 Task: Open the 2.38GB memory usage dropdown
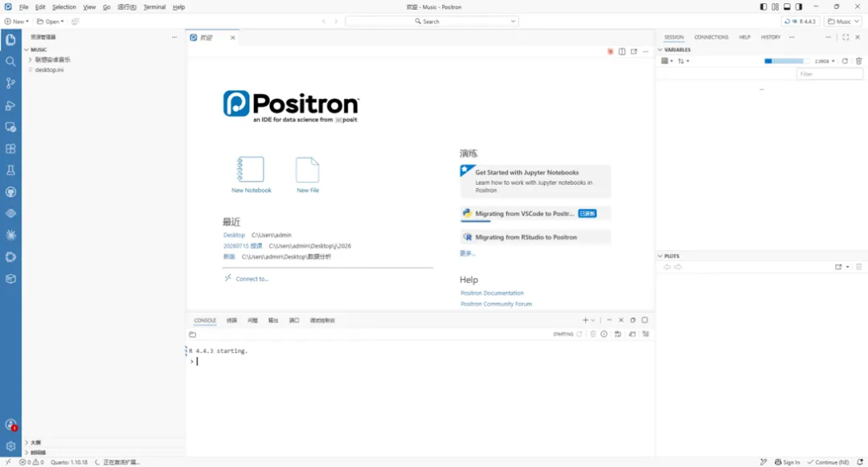pyautogui.click(x=825, y=61)
